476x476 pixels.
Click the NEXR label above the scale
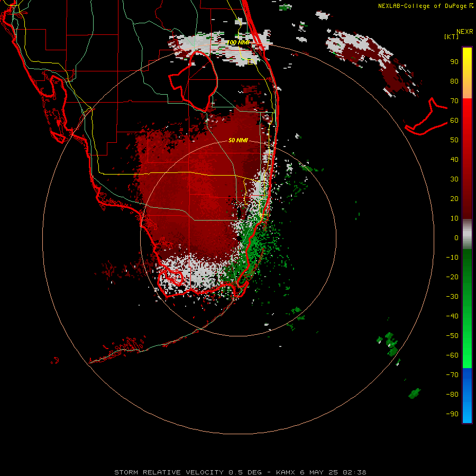point(464,32)
